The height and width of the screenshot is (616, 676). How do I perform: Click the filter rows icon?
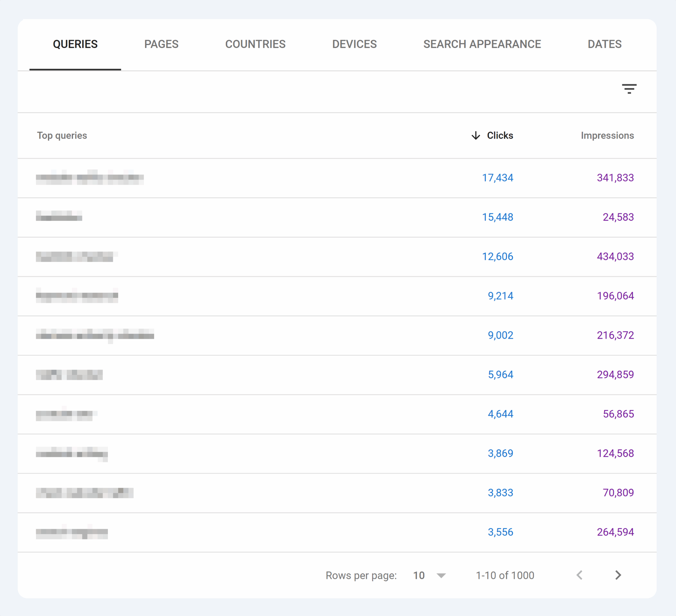click(x=629, y=89)
